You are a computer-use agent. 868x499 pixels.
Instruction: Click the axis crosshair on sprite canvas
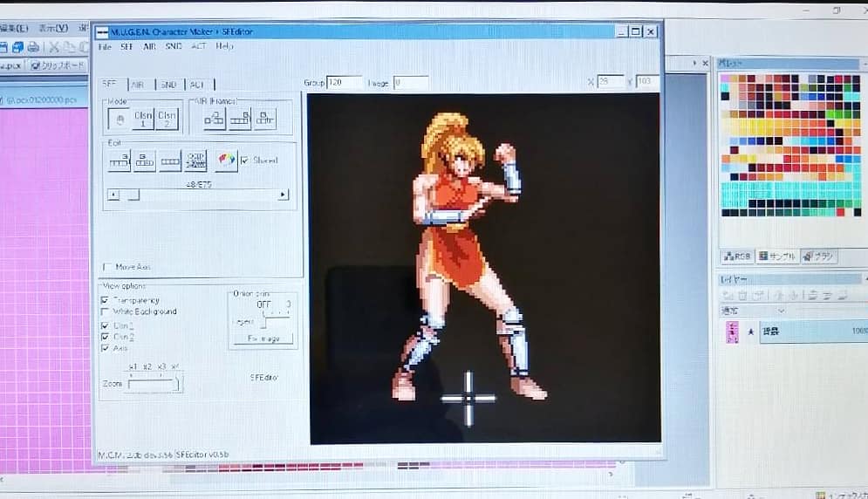point(468,398)
